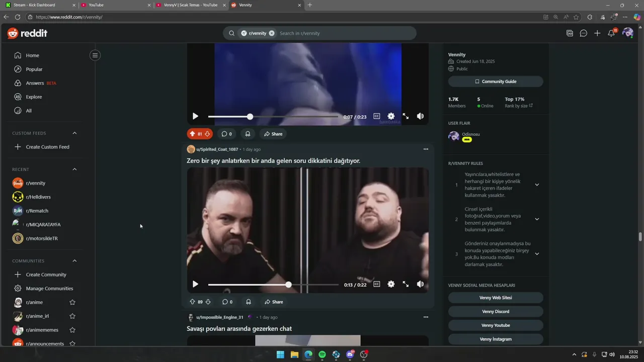
Task: Click the browser address bar
Action: click(282, 17)
